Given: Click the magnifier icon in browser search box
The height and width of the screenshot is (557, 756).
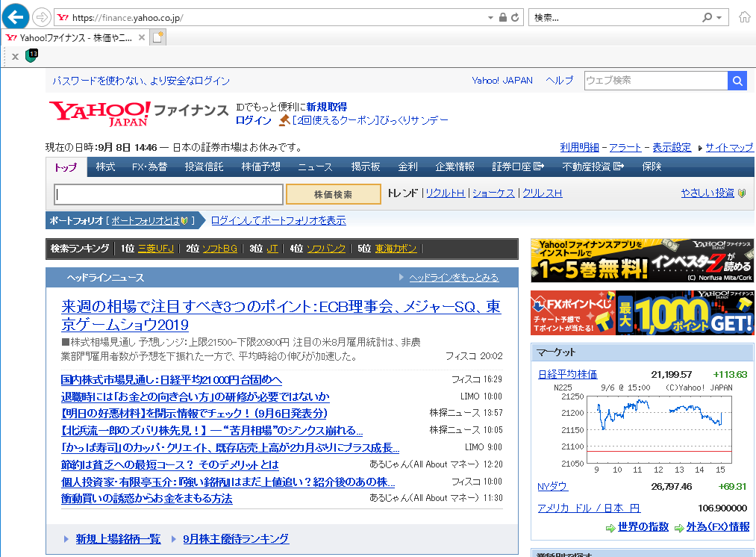Looking at the screenshot, I should (x=707, y=18).
